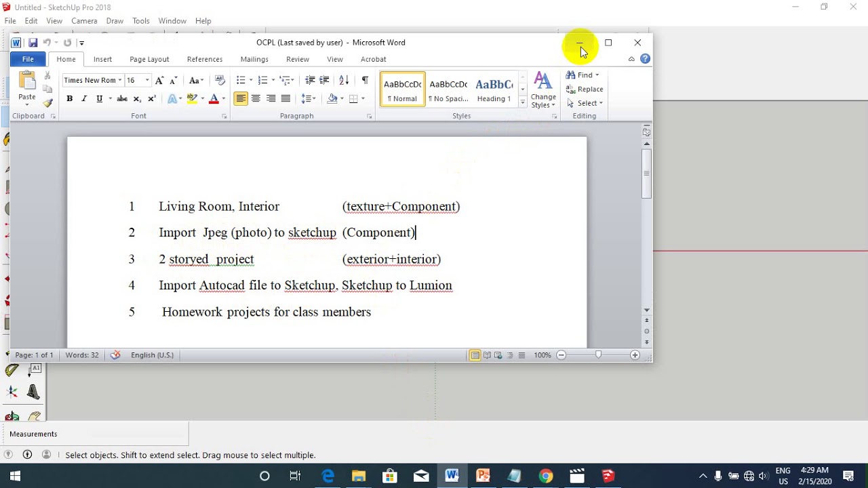Viewport: 868px width, 488px height.
Task: Click the Paste icon in Clipboard group
Action: (x=27, y=81)
